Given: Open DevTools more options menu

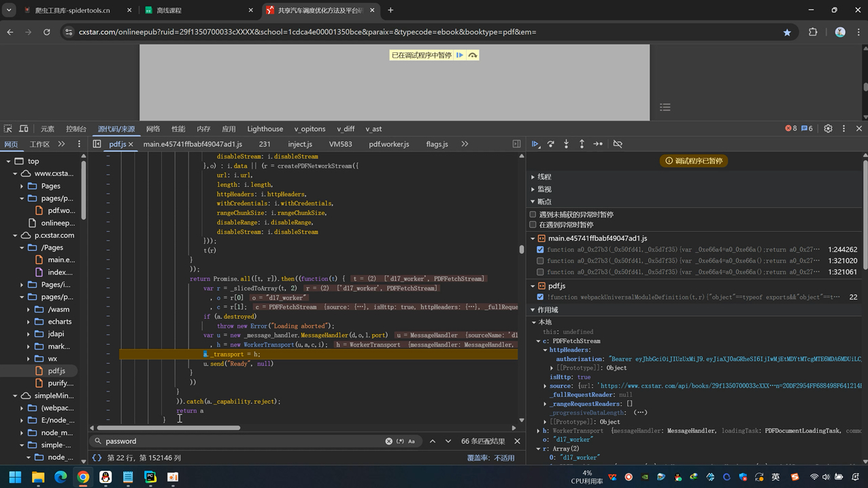Looking at the screenshot, I should tap(844, 128).
